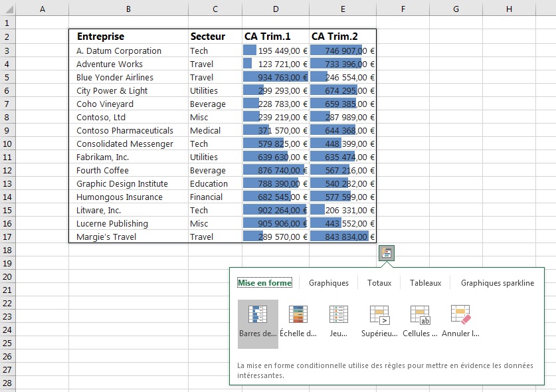
Task: Switch to the Mise en forme tab
Action: click(265, 283)
